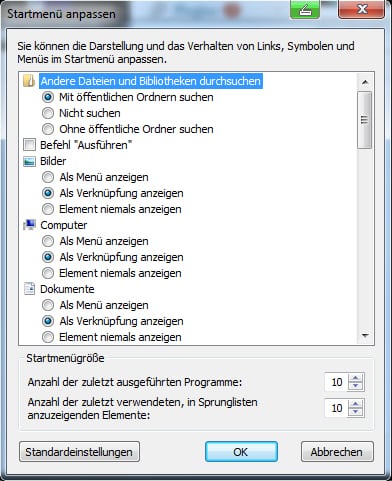Image resolution: width=392 pixels, height=481 pixels.
Task: Select 'Andere Dateien und Bibliotheken durchsuchen' heading
Action: [x=151, y=81]
